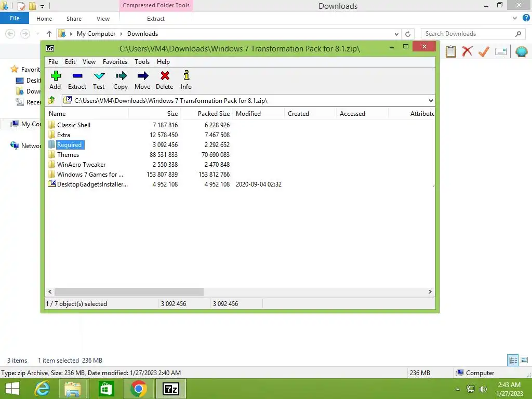Select the WinAero Tweaker folder icon
Screen dimensions: 532x399
pyautogui.click(x=51, y=164)
